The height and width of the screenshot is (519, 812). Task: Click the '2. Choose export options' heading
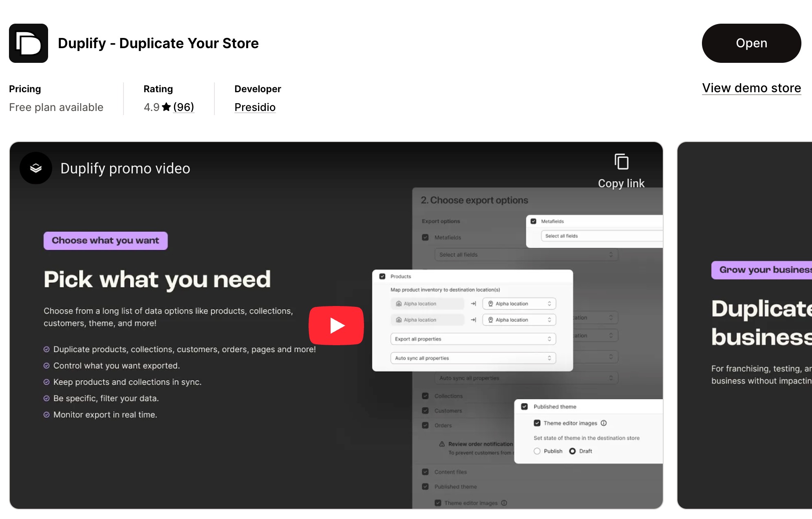click(474, 200)
